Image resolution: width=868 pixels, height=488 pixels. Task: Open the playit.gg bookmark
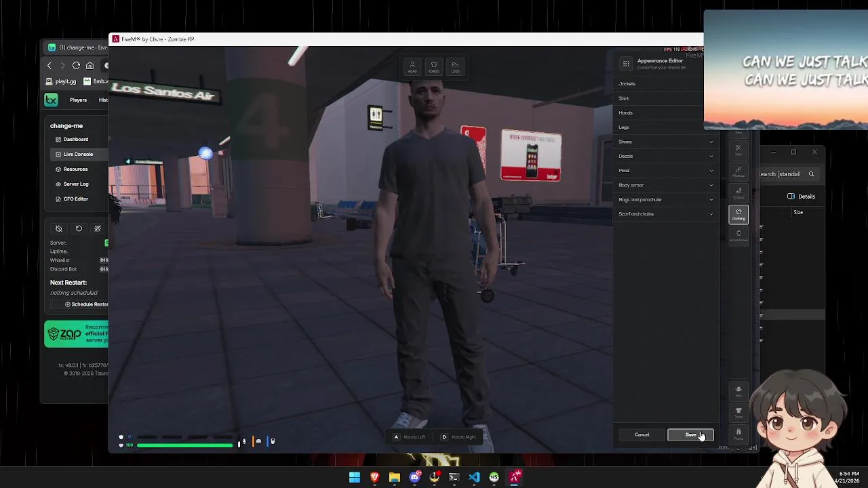coord(61,81)
